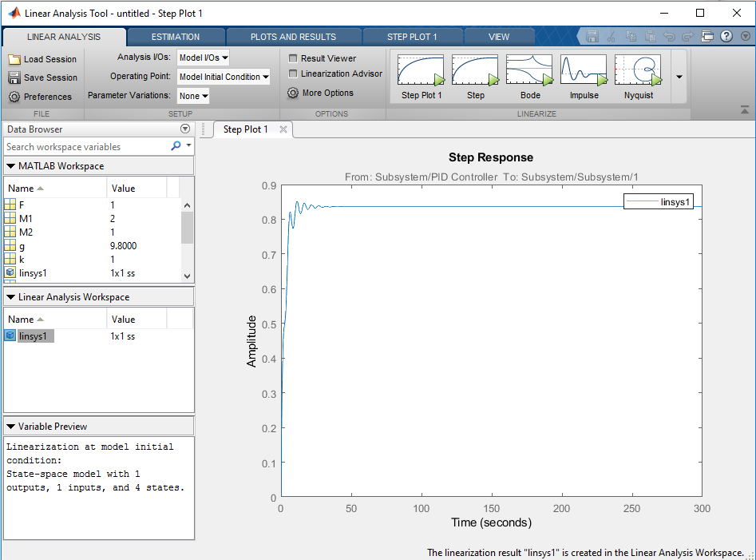
Task: Click the MATLAB Workspace scrollbar thumb
Action: (187, 228)
